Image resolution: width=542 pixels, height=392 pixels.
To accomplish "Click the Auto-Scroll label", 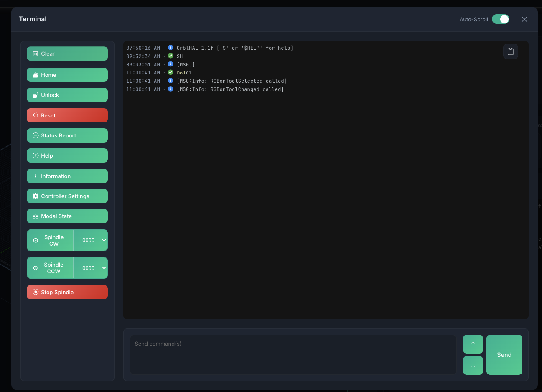I will tap(473, 19).
